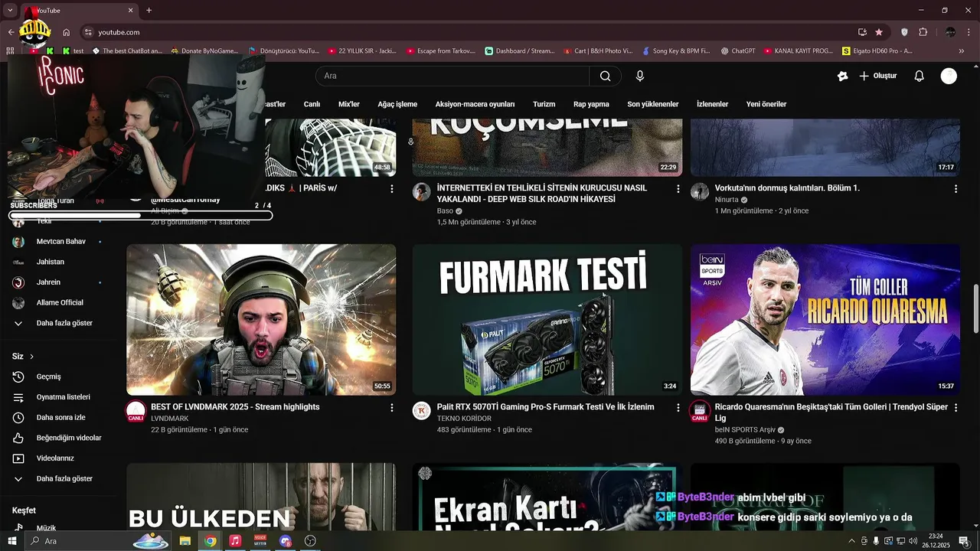Show hidden system tray icons chevron
980x551 pixels.
point(851,541)
